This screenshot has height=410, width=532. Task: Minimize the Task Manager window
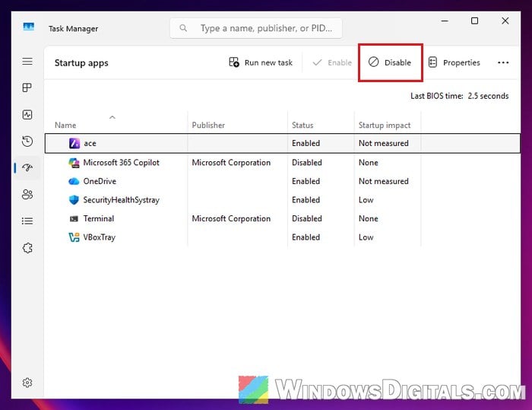[x=445, y=21]
